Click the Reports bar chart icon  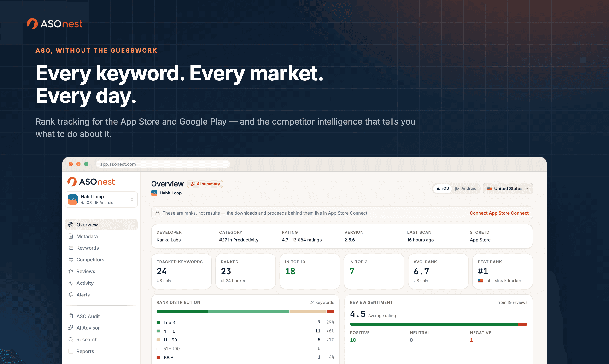point(71,351)
